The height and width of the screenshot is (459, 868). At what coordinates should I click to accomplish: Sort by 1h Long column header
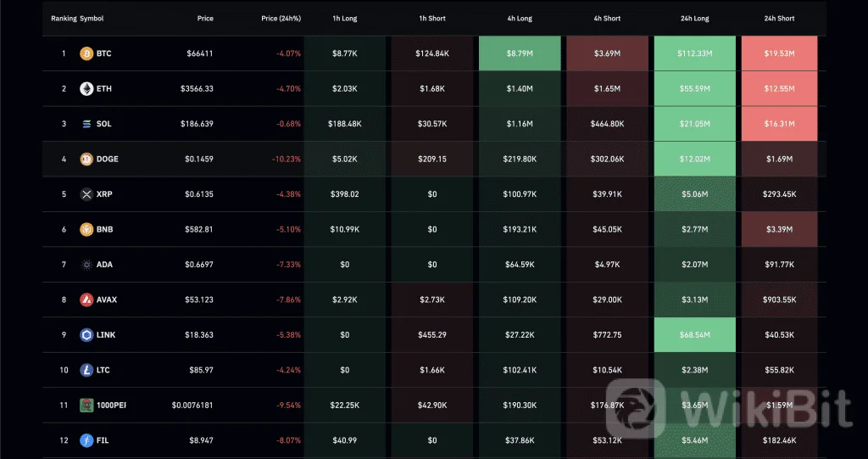344,18
